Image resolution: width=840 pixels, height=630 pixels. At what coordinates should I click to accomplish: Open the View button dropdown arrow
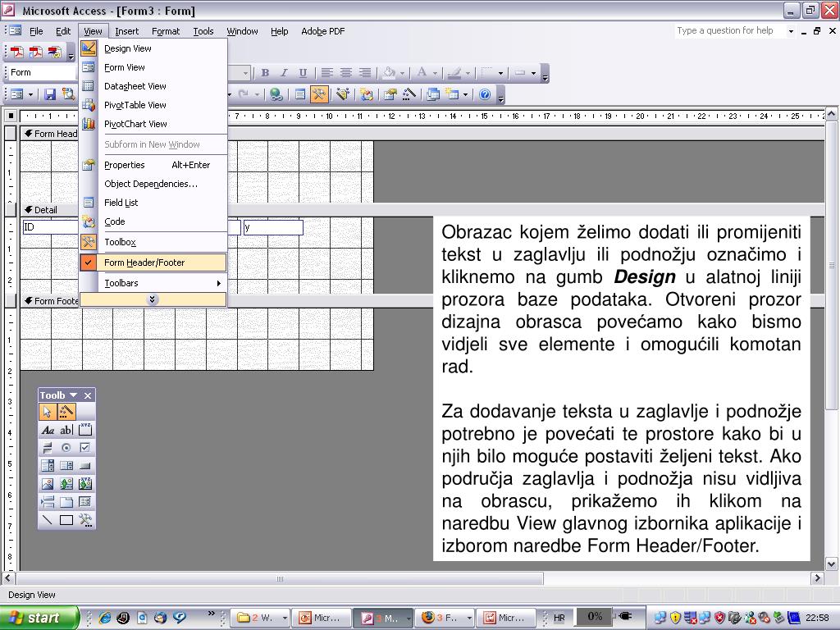point(30,95)
